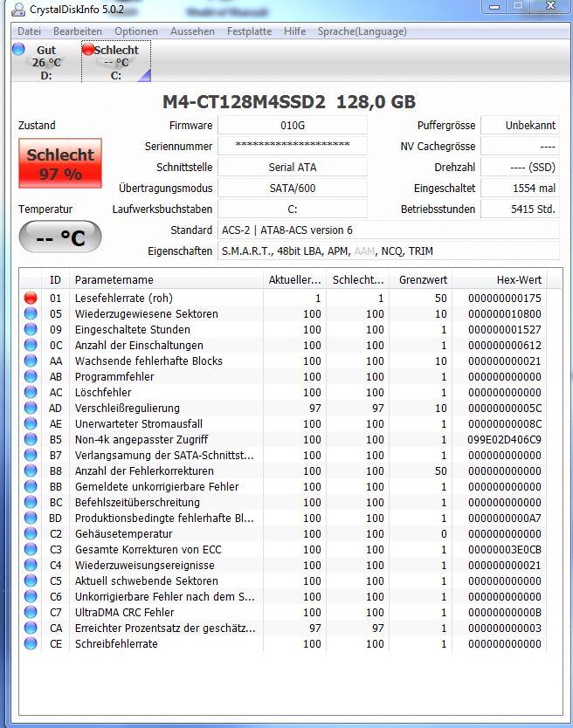
Task: Click the CrystalDiskInfo app icon in title bar
Action: tap(18, 10)
